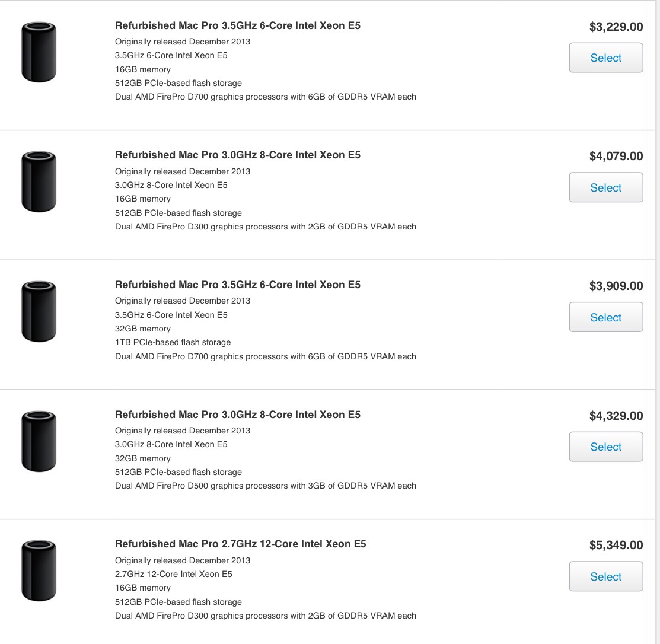Click Mac Pro image for the $4,329.00 model
Screen dimensions: 660x644
(x=39, y=441)
